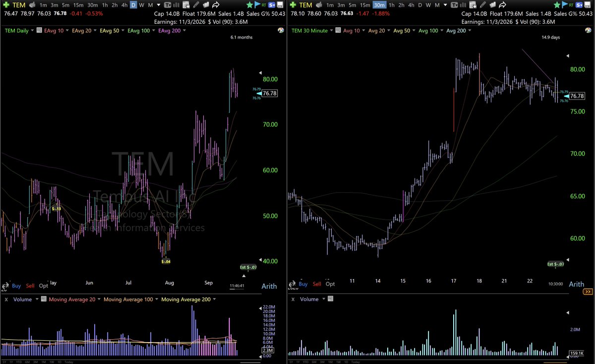Expand EAvg 10 indicator dropdown
The height and width of the screenshot is (364, 595).
[67, 31]
